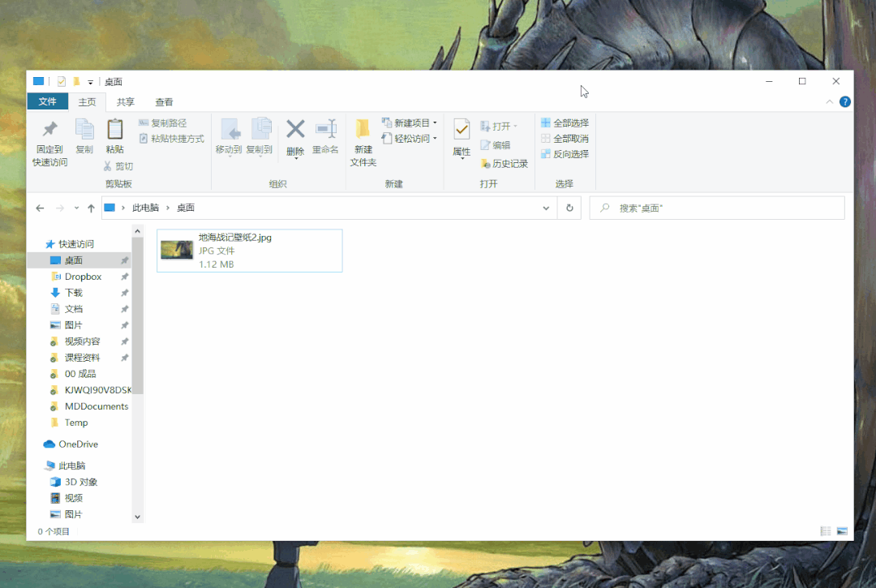Click the refresh button
This screenshot has width=876, height=588.
(x=569, y=208)
